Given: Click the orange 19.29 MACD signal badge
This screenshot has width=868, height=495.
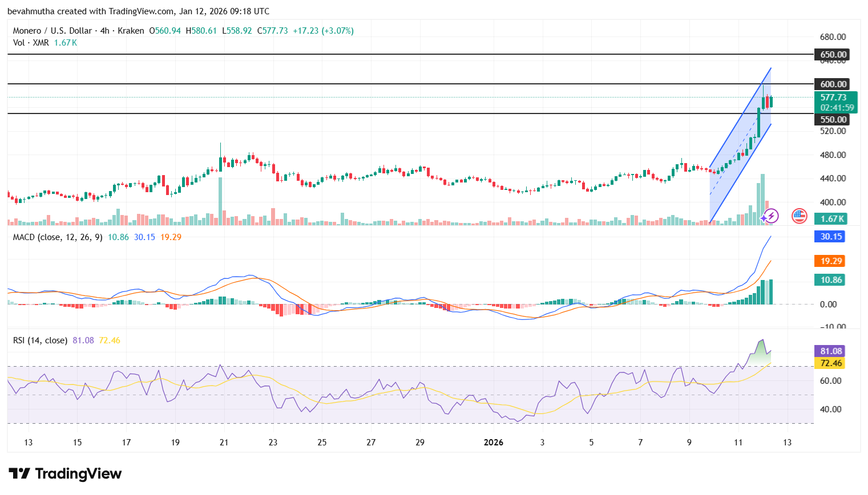Looking at the screenshot, I should coord(829,261).
